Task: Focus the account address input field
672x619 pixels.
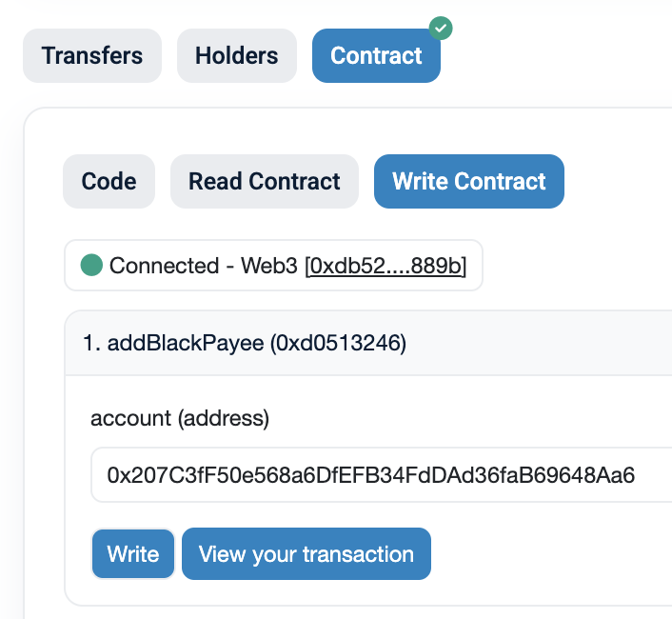Action: (382, 475)
